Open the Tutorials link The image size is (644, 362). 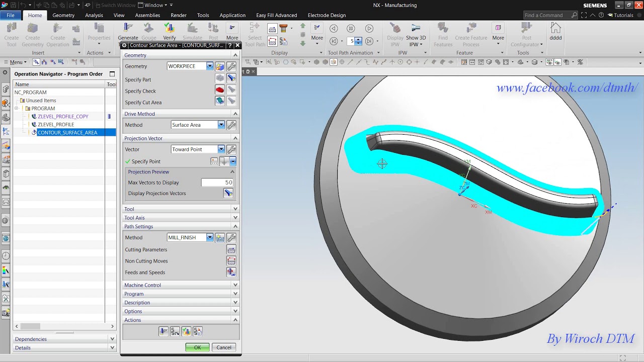620,15
